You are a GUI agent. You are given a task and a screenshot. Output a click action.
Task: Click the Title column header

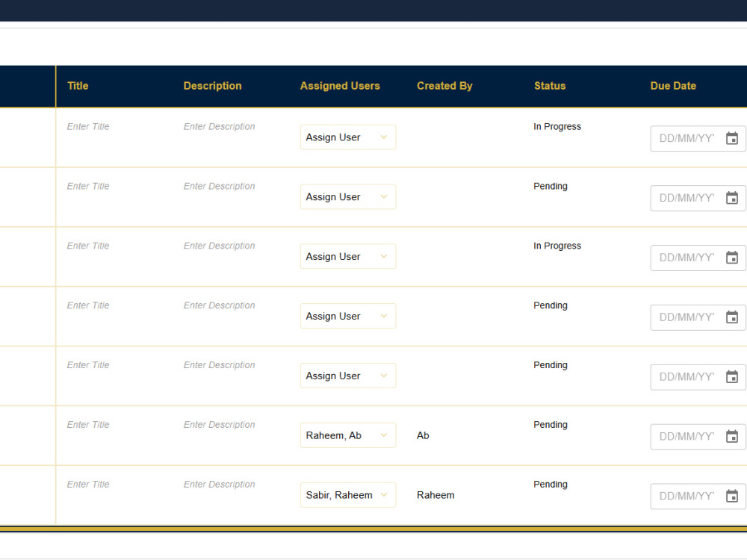click(78, 86)
